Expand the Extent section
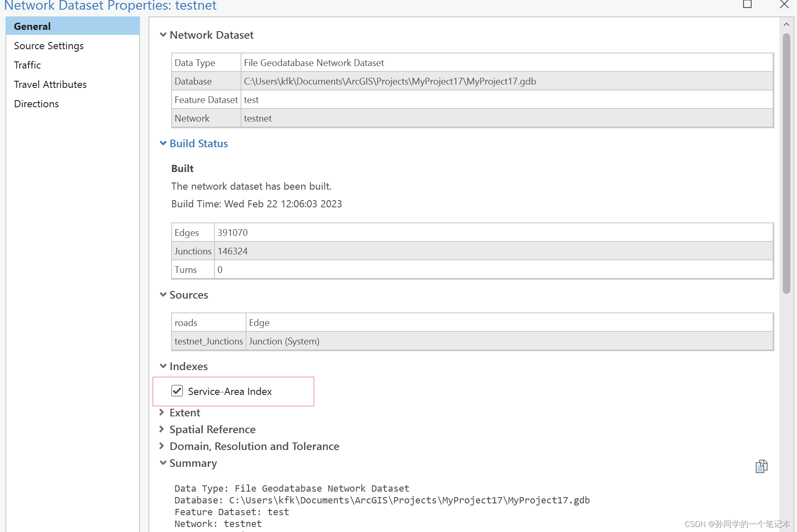 tap(162, 413)
